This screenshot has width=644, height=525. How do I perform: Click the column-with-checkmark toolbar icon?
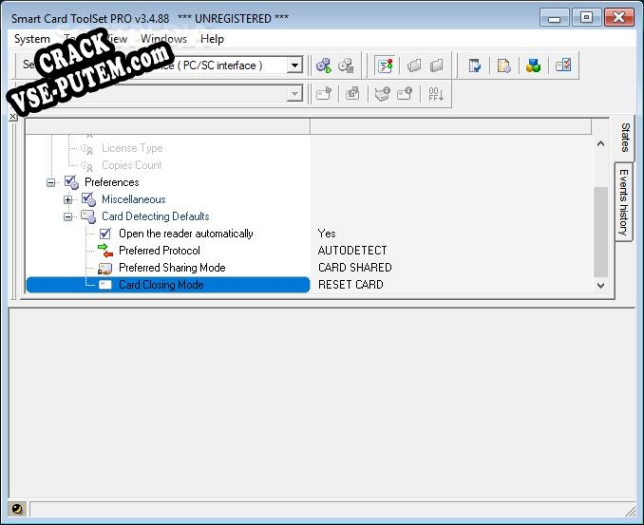point(475,65)
